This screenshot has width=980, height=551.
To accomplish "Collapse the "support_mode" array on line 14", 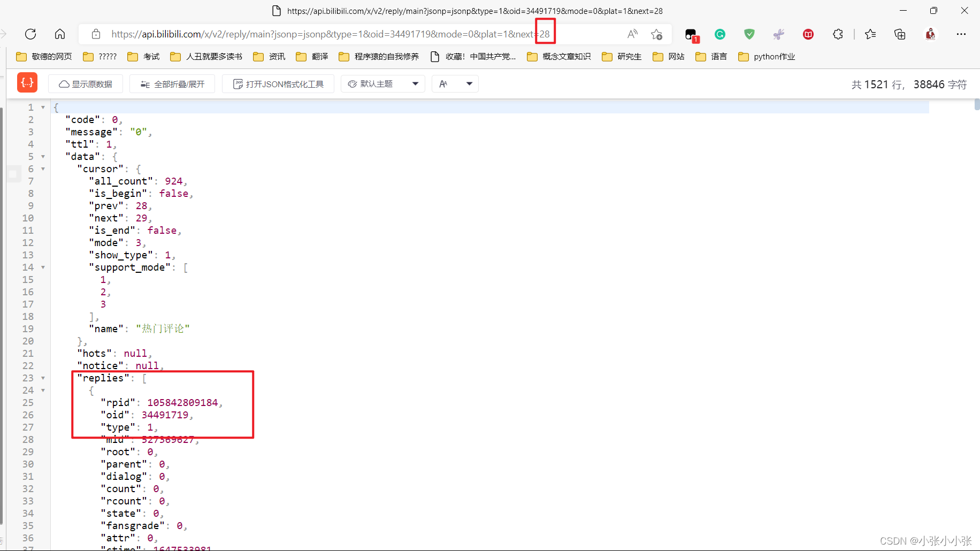I will click(43, 267).
